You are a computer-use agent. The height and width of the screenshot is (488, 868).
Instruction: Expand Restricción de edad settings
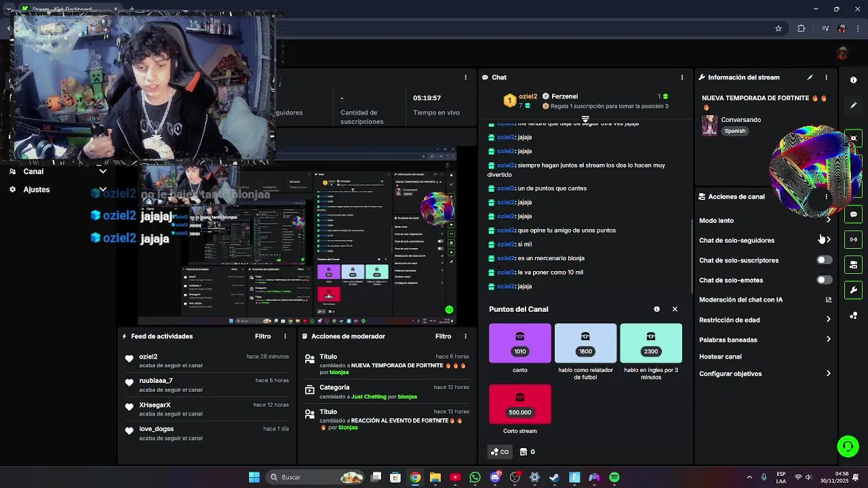click(828, 320)
